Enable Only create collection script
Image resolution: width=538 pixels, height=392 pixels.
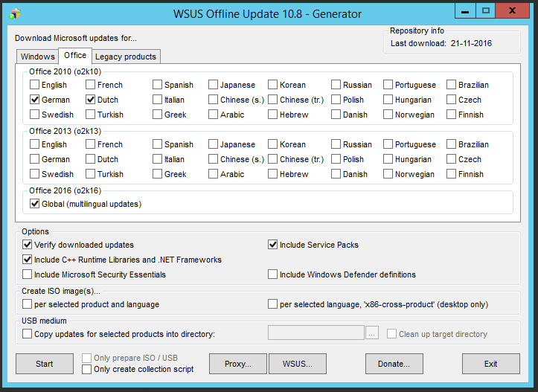click(87, 369)
